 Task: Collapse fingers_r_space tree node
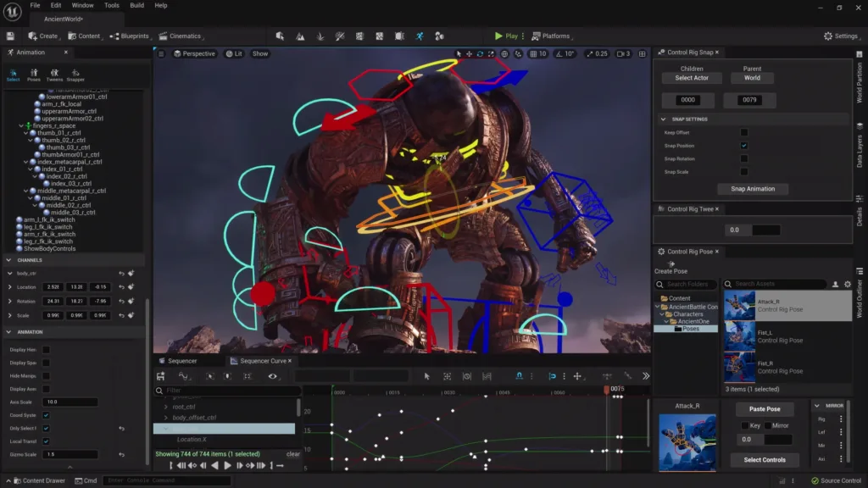click(21, 125)
